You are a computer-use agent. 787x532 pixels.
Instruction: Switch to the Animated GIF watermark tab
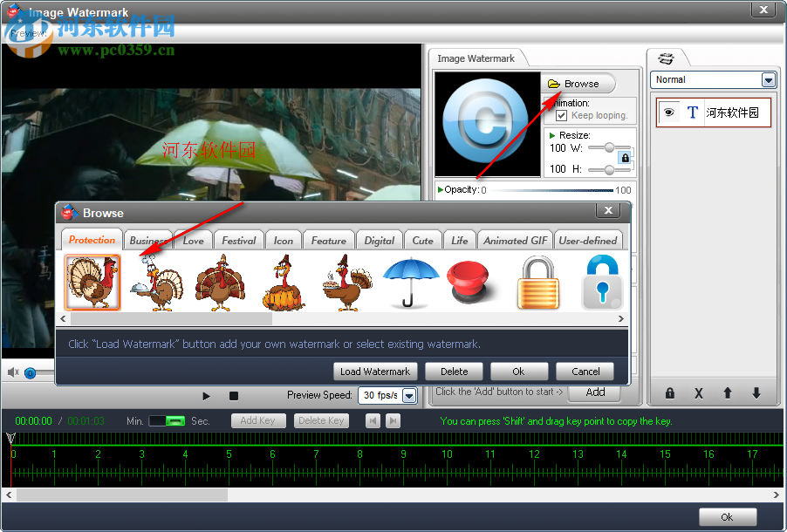point(515,240)
